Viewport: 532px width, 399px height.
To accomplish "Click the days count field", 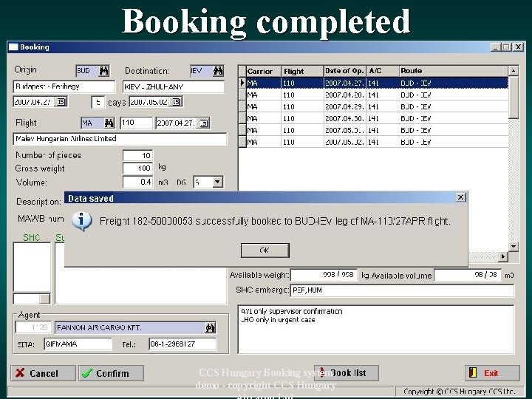I will (98, 102).
